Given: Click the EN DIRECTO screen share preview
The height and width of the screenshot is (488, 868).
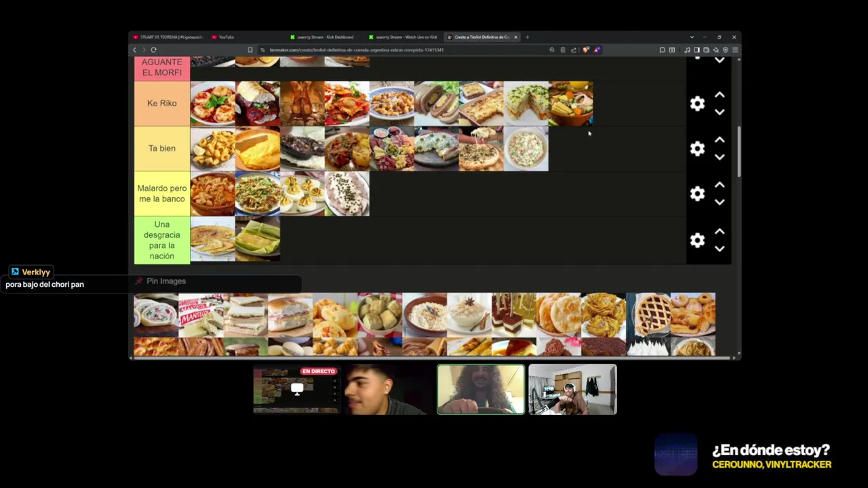Looking at the screenshot, I should (x=296, y=389).
